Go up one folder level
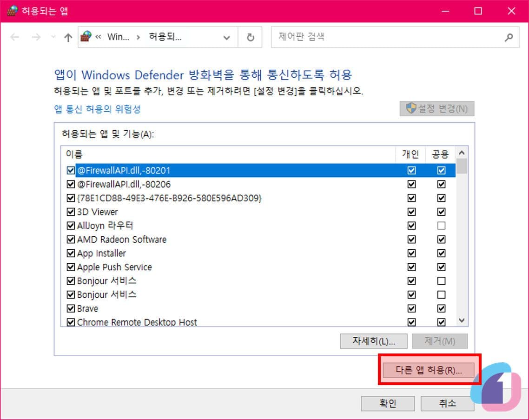The width and height of the screenshot is (529, 420). click(x=68, y=37)
